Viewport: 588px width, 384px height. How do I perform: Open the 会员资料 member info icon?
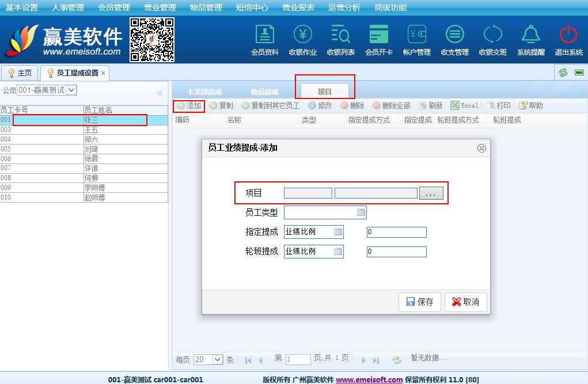[x=264, y=40]
